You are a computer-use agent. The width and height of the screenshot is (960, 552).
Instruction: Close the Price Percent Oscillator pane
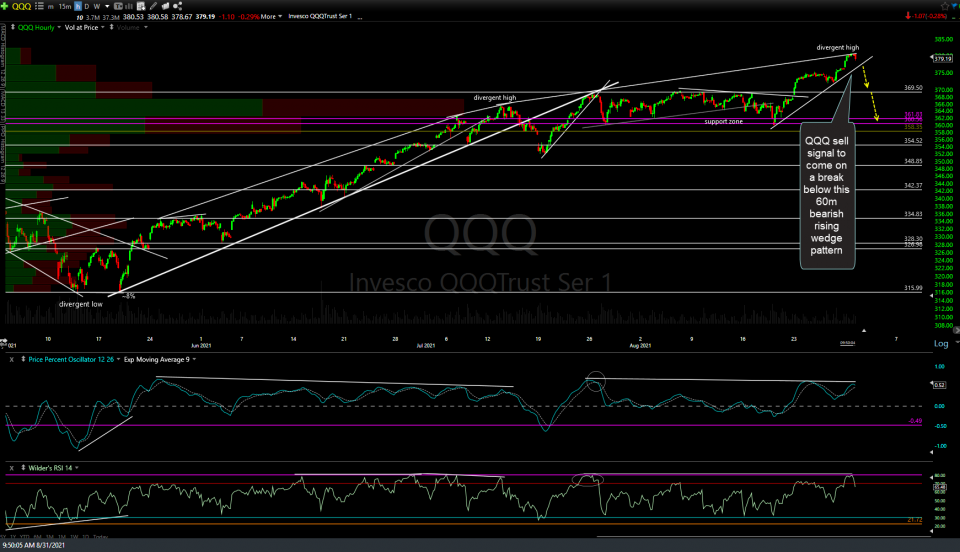(12, 360)
